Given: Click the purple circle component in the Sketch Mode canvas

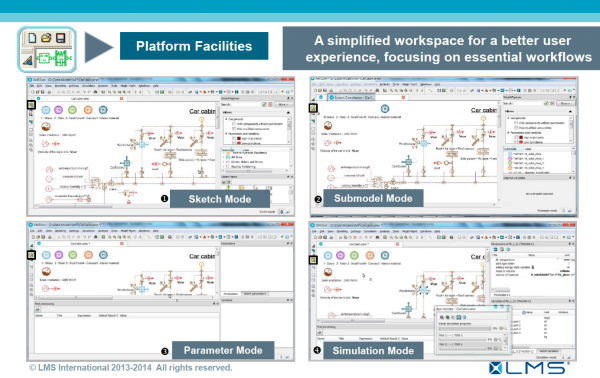Looking at the screenshot, I should [59, 110].
